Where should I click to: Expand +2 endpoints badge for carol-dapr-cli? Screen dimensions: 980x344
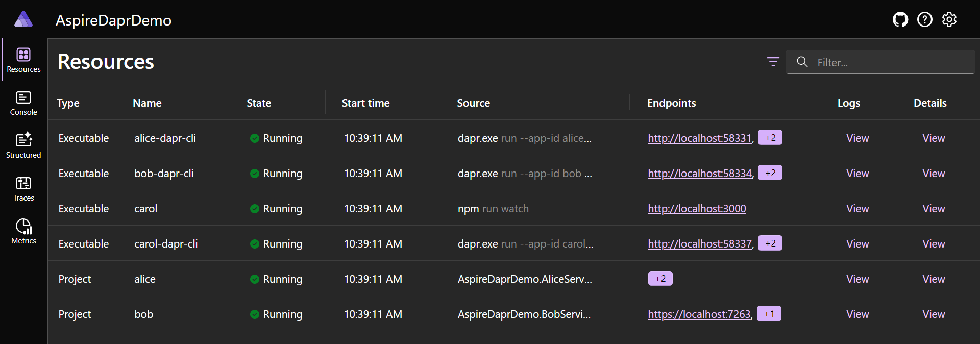[x=770, y=243]
